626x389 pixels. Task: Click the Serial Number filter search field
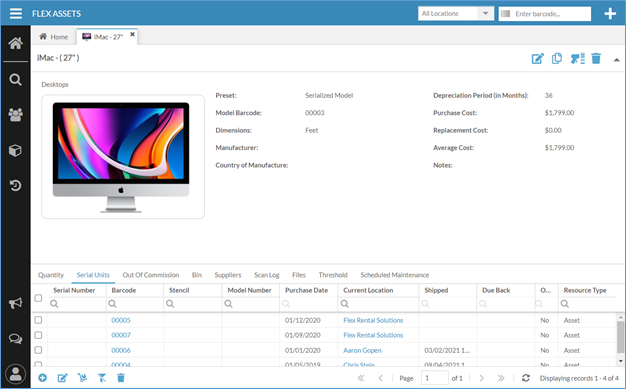pos(77,304)
